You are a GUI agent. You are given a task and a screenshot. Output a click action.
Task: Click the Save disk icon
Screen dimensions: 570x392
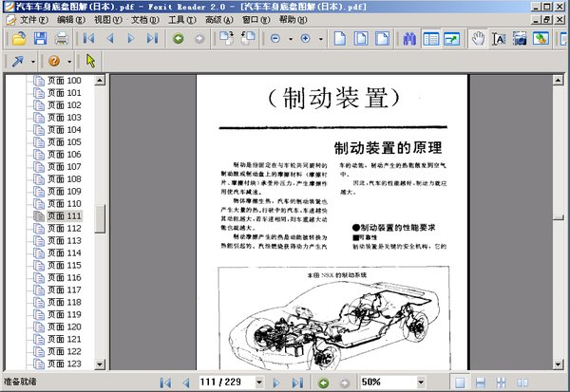pyautogui.click(x=40, y=39)
